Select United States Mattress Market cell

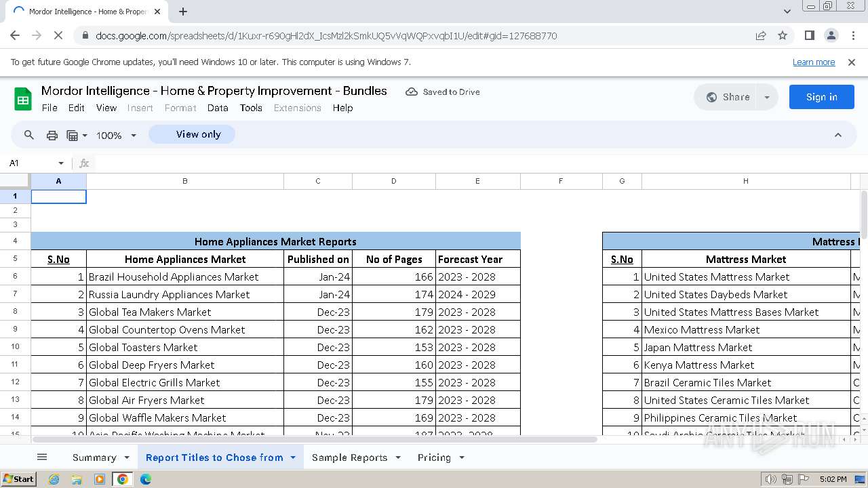(746, 277)
